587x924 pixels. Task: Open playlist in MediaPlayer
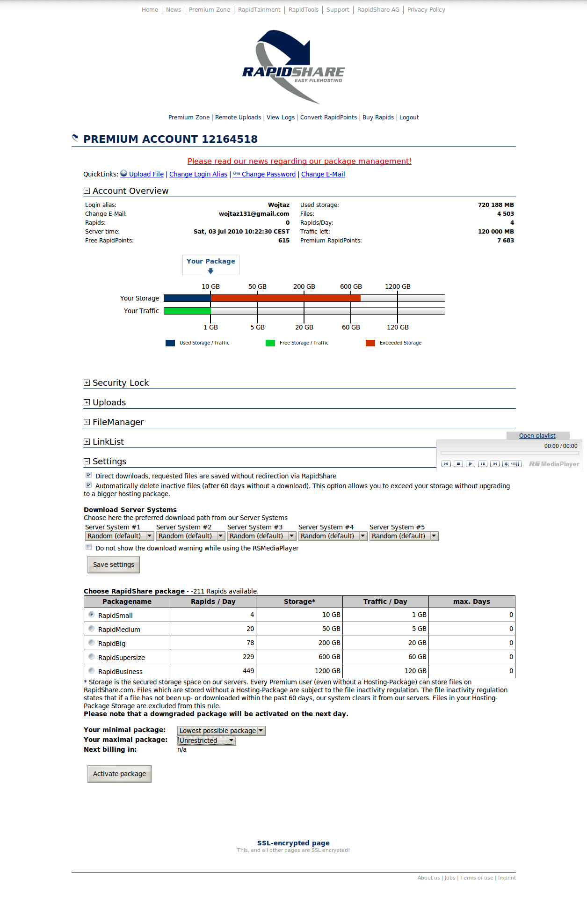pyautogui.click(x=537, y=435)
